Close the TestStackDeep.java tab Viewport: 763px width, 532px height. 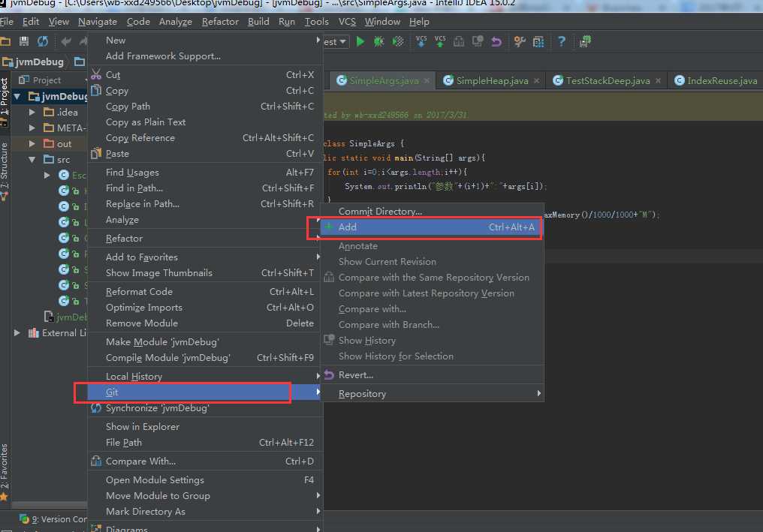[658, 81]
